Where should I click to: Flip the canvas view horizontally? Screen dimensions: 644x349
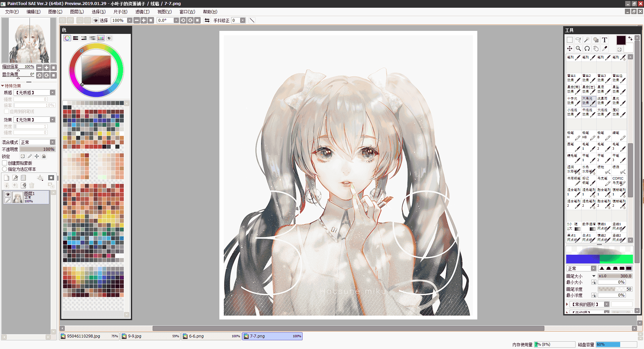click(x=207, y=20)
